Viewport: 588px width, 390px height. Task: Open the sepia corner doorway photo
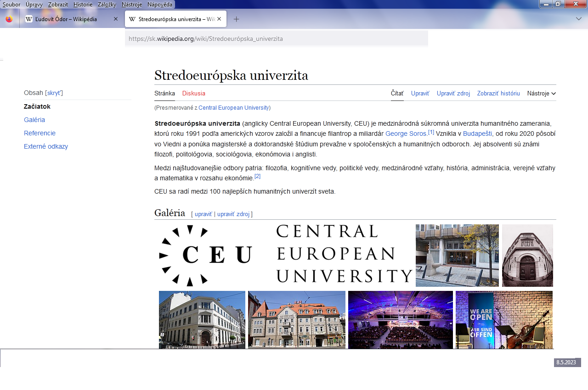[x=527, y=256]
